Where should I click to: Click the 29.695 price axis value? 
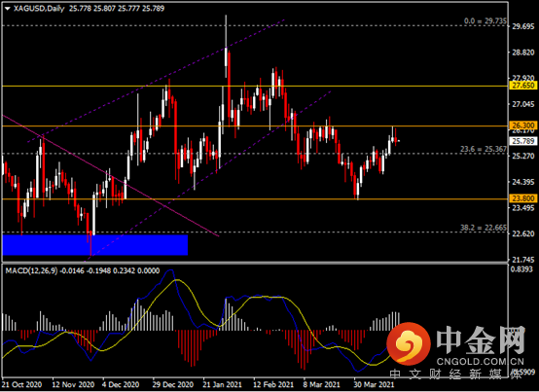[523, 27]
